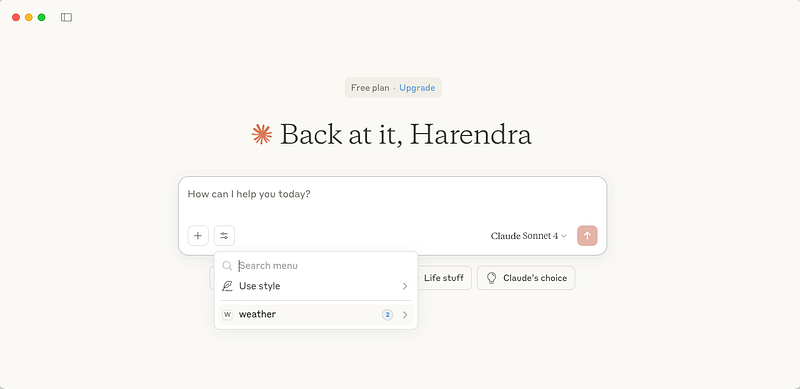Open the Claude Sonnet 4 model dropdown
This screenshot has width=800, height=389.
pyautogui.click(x=529, y=236)
